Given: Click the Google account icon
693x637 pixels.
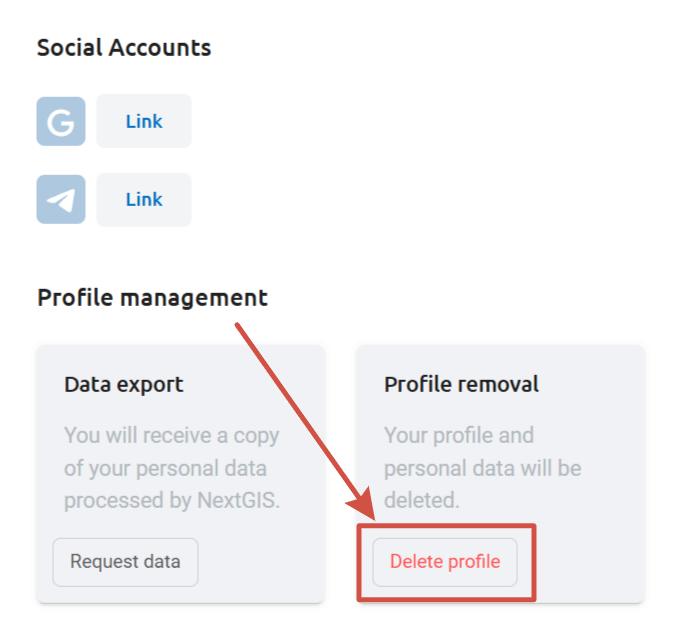Looking at the screenshot, I should pos(61,122).
